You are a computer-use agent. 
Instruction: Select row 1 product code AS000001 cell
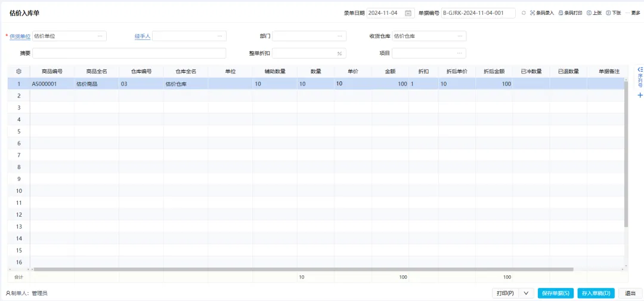coord(52,84)
